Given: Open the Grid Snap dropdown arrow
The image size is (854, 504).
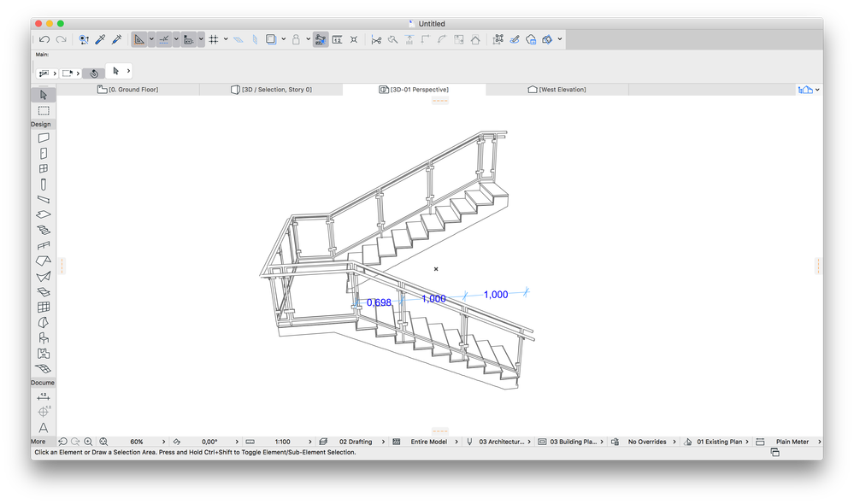Looking at the screenshot, I should pos(226,39).
